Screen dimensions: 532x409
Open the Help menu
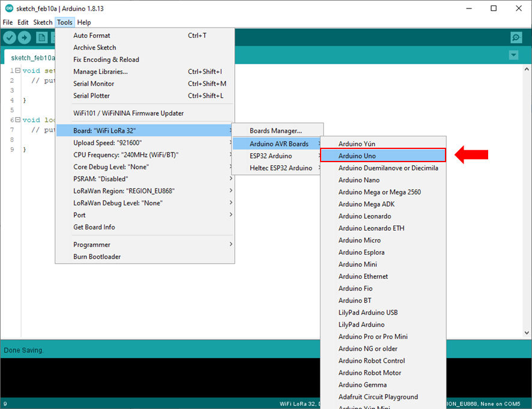84,22
